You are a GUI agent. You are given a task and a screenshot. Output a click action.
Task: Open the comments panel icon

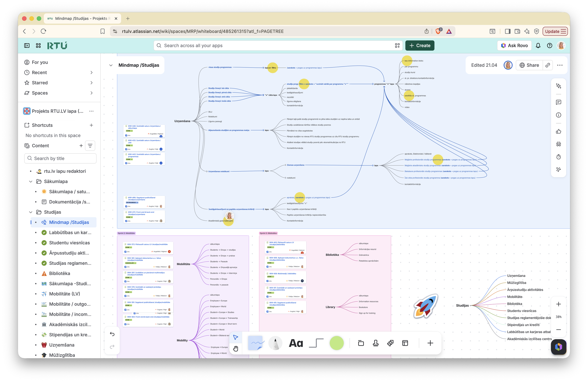coord(558,102)
